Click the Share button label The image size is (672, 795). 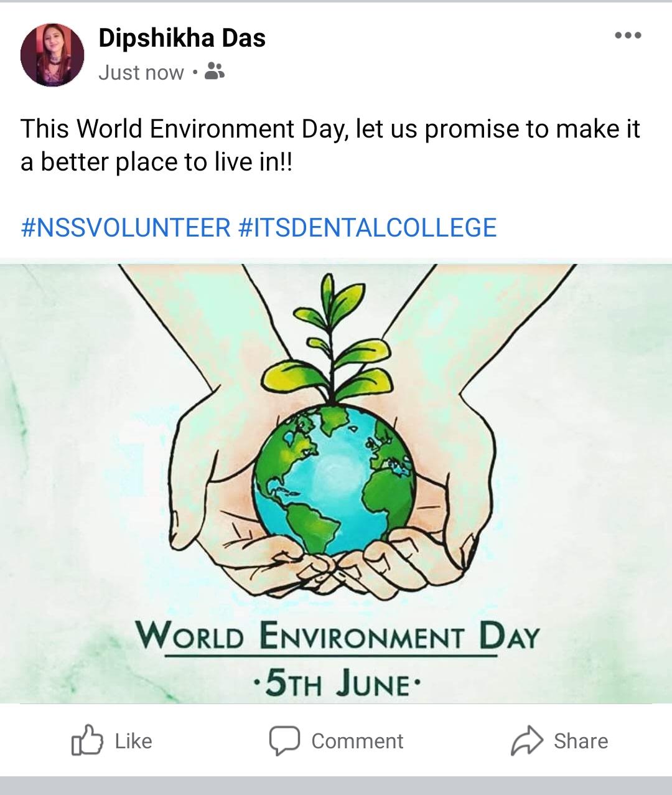pyautogui.click(x=581, y=741)
